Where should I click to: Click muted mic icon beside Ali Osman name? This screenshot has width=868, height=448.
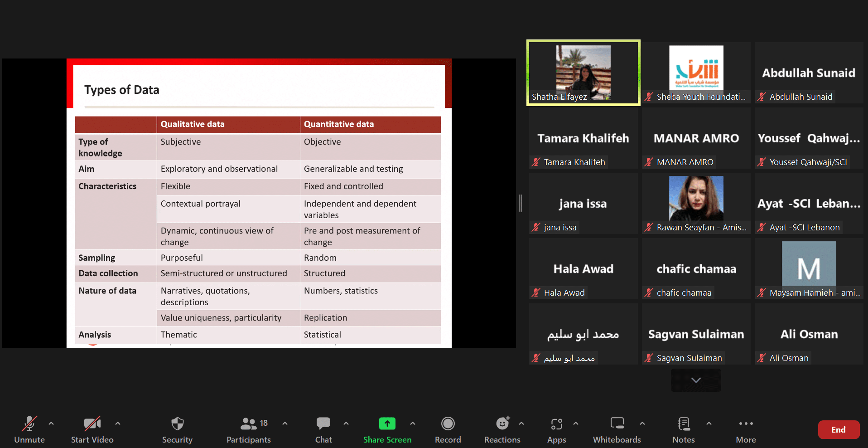pyautogui.click(x=762, y=358)
